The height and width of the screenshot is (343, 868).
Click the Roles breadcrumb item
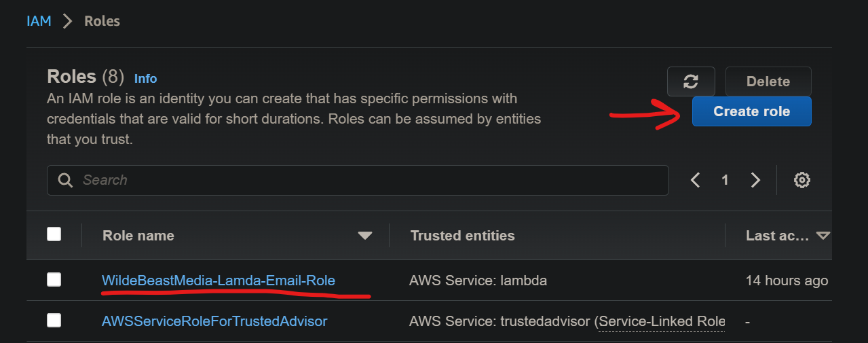coord(102,21)
